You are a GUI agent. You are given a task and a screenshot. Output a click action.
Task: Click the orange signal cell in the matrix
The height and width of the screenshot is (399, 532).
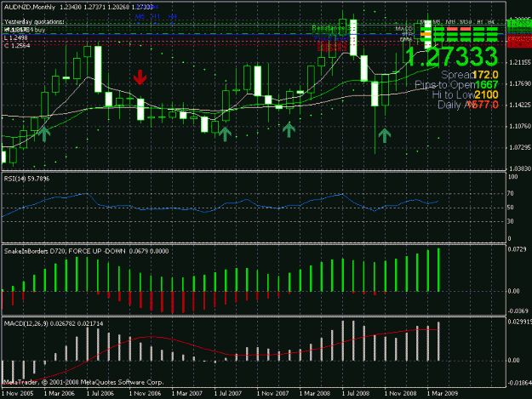tap(426, 34)
